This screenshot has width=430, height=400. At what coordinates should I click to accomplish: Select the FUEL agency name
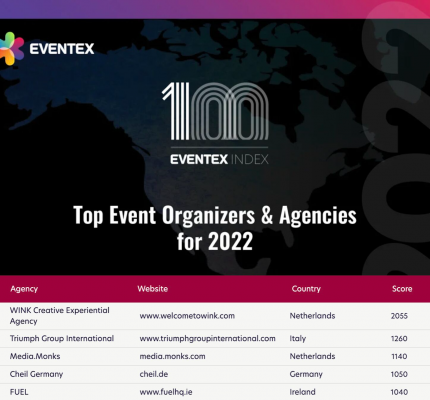point(19,392)
